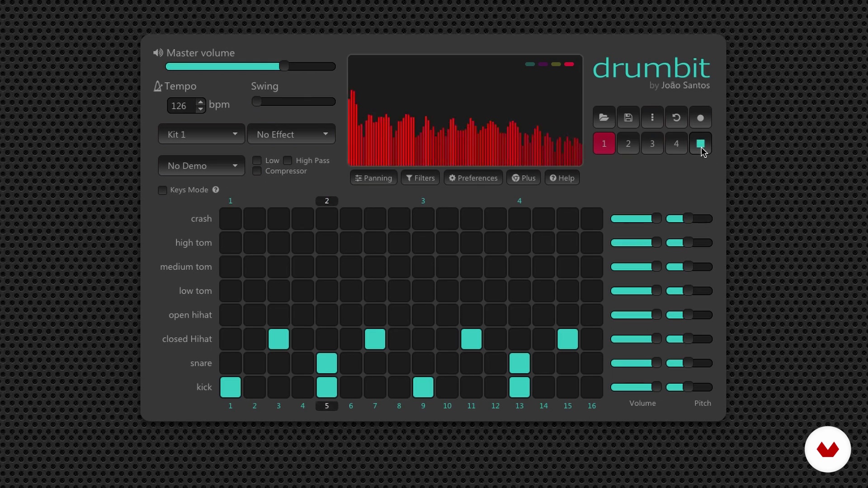The image size is (868, 488).
Task: Turn off closed Hihat on step 15
Action: point(568,339)
